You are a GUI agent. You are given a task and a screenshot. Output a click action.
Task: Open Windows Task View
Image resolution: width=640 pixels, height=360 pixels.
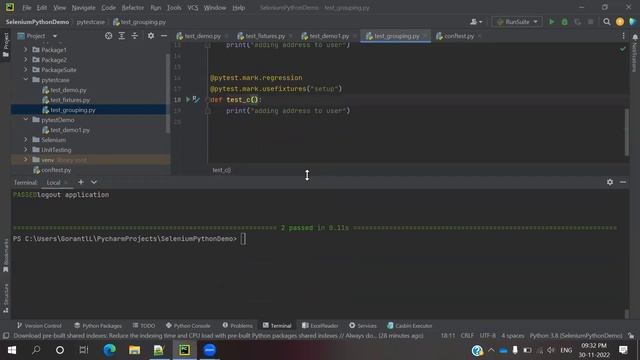[x=84, y=350]
